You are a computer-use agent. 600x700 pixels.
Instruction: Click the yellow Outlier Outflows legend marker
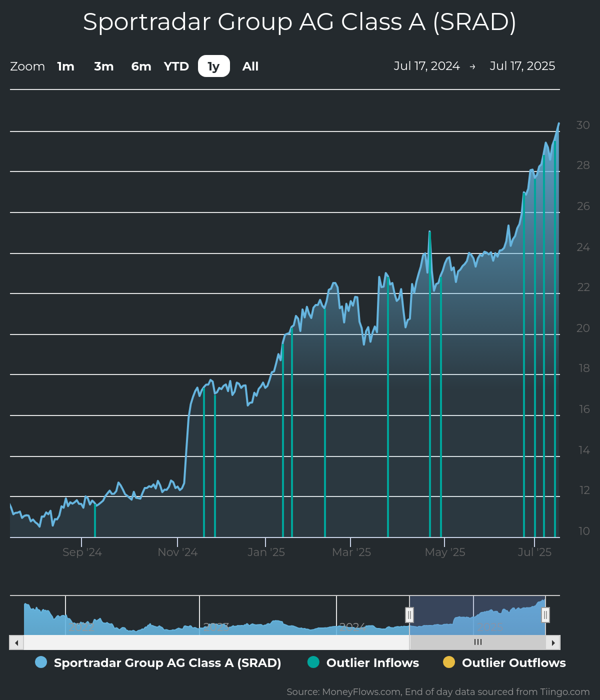tap(449, 662)
